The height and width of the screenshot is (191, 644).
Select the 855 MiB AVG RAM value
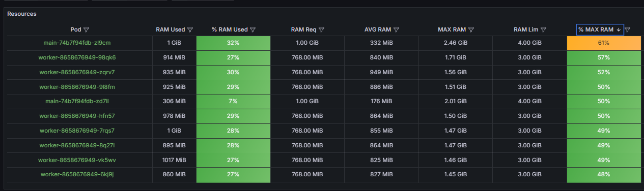[381, 131]
